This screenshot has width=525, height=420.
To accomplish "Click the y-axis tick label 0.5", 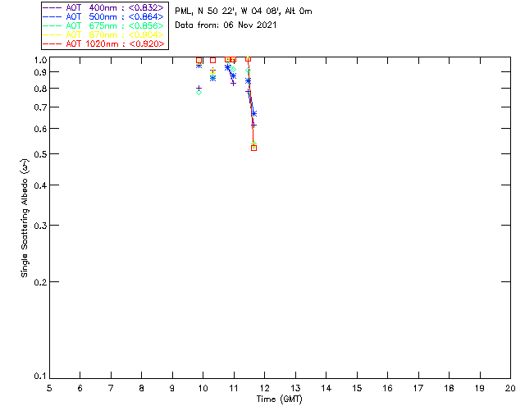I will (x=40, y=154).
